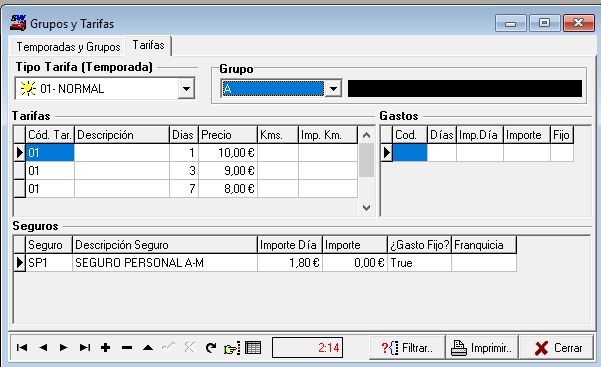
Task: Click Gastos Cod. column header
Action: pos(410,135)
